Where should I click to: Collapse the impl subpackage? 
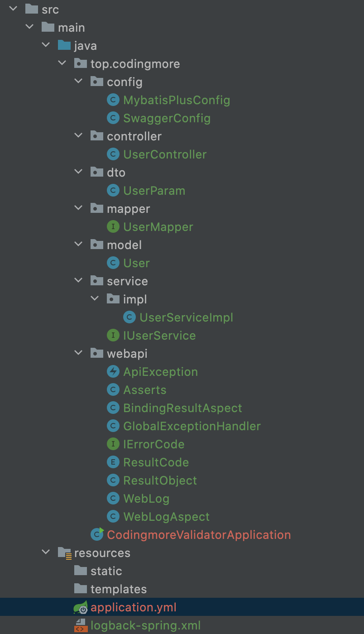(x=95, y=299)
